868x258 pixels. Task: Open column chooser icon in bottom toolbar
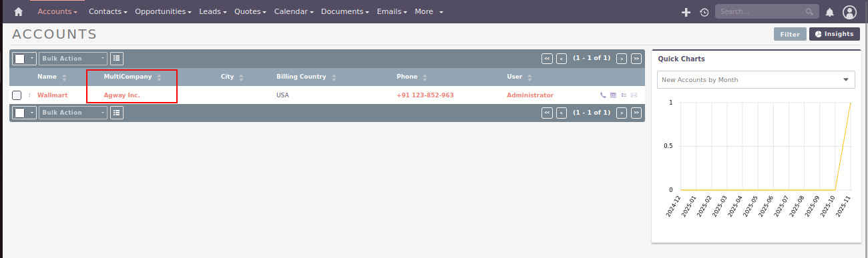(x=117, y=113)
